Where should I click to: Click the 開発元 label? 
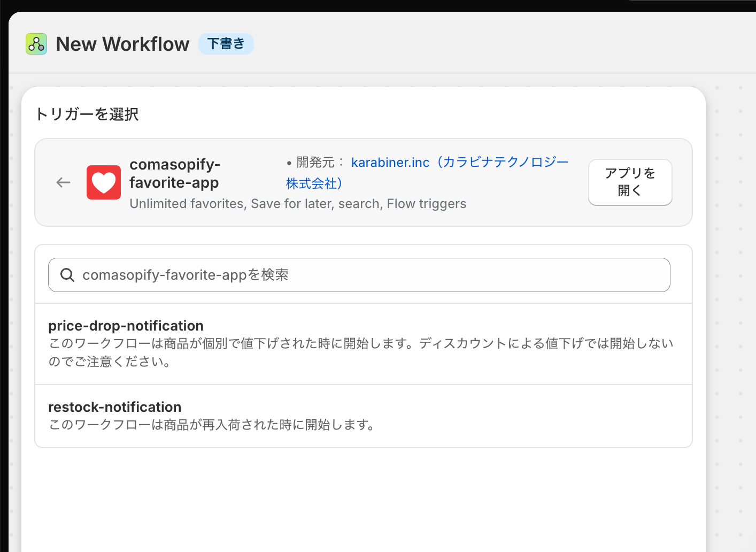click(x=316, y=162)
